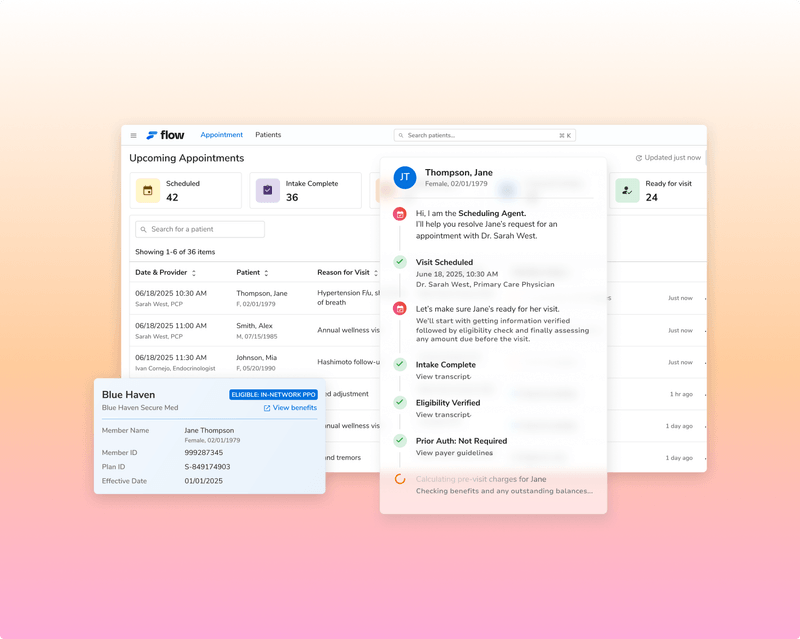The width and height of the screenshot is (800, 639).
Task: Click the Search for a patient field
Action: (x=200, y=229)
